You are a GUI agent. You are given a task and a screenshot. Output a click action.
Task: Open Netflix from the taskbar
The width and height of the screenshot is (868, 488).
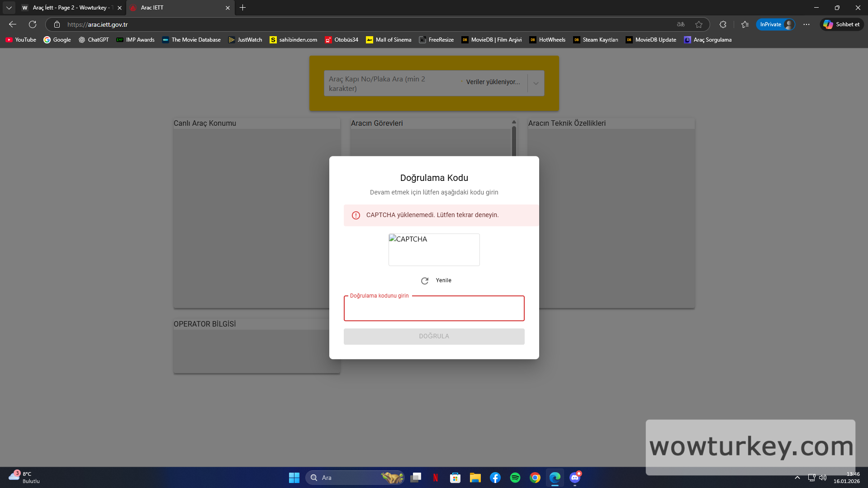click(x=435, y=478)
